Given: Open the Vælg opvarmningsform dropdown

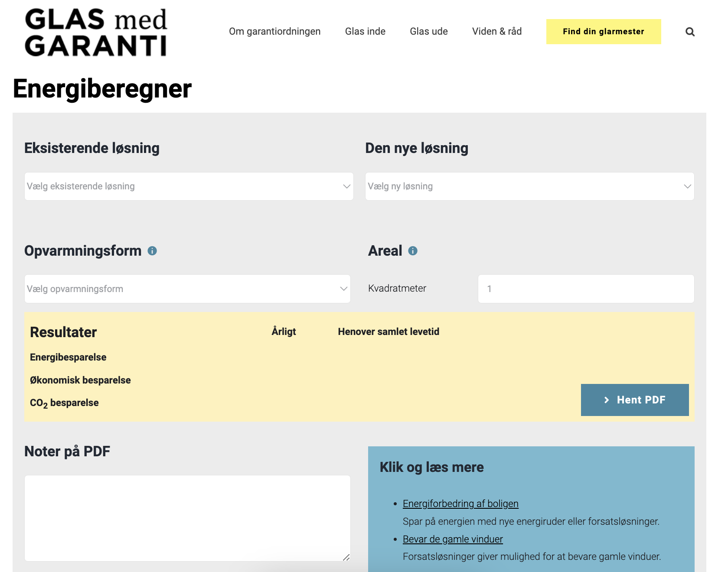Looking at the screenshot, I should pyautogui.click(x=187, y=289).
